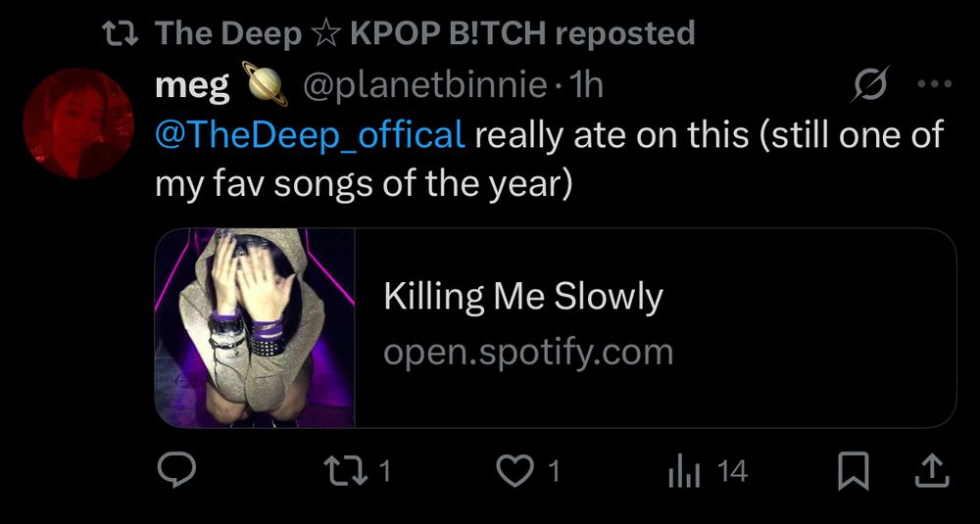Click the views count number 14
This screenshot has height=524, width=980.
(x=732, y=472)
